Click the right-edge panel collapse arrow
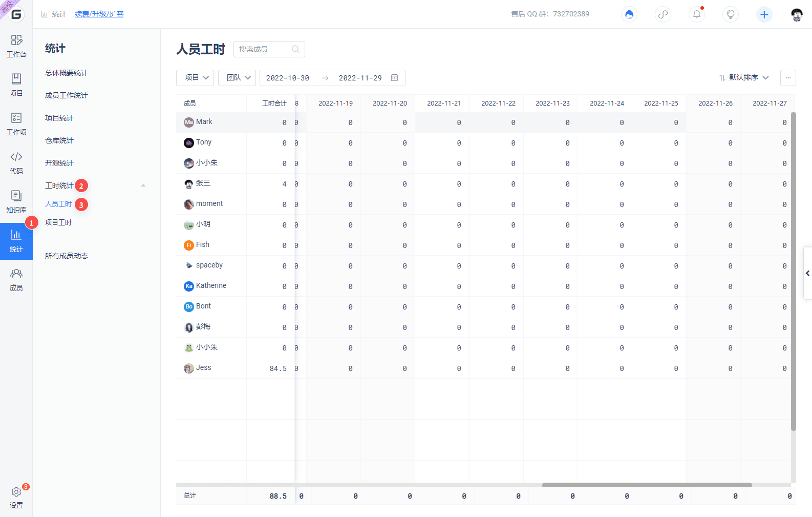The height and width of the screenshot is (517, 812). (808, 273)
